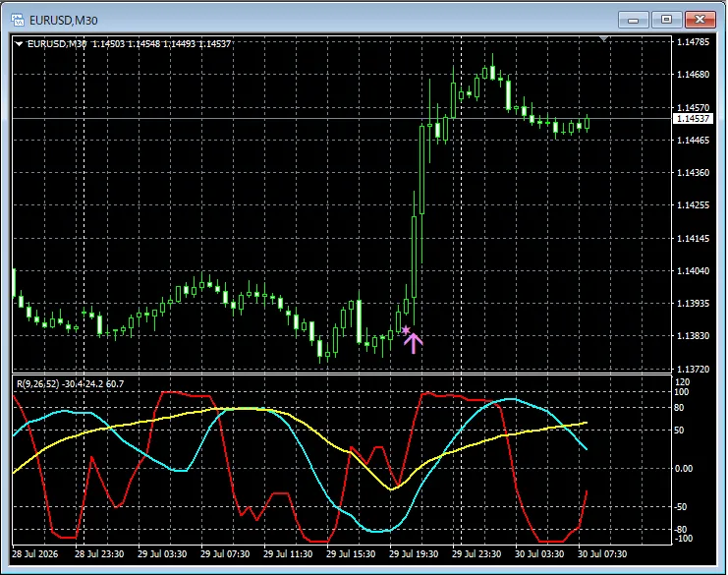Click the 30 Jul 07:30 time label

(x=602, y=554)
